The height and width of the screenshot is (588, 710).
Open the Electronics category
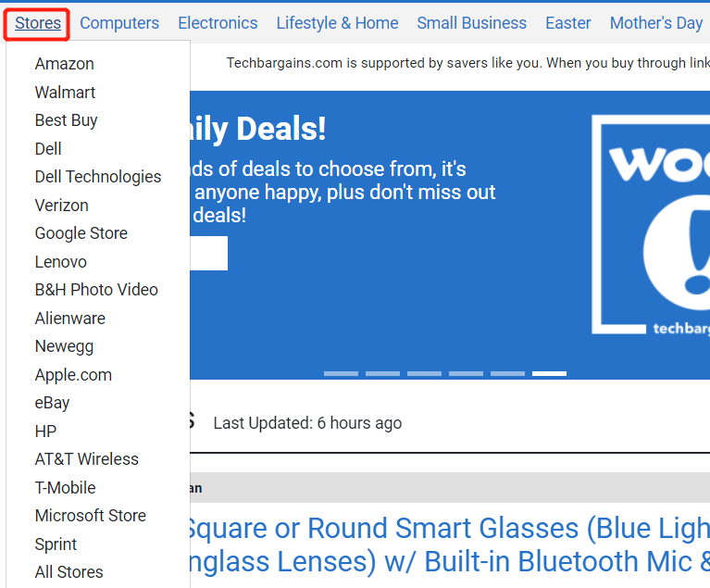click(x=218, y=23)
